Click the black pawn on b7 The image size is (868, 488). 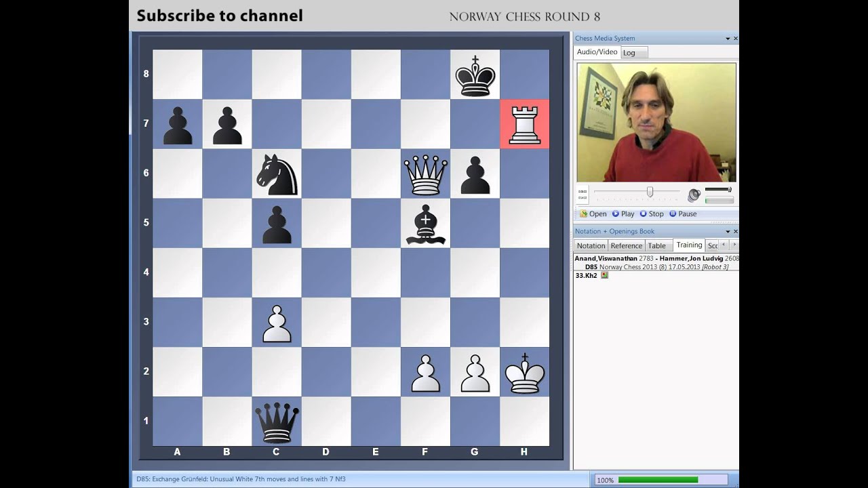(227, 125)
